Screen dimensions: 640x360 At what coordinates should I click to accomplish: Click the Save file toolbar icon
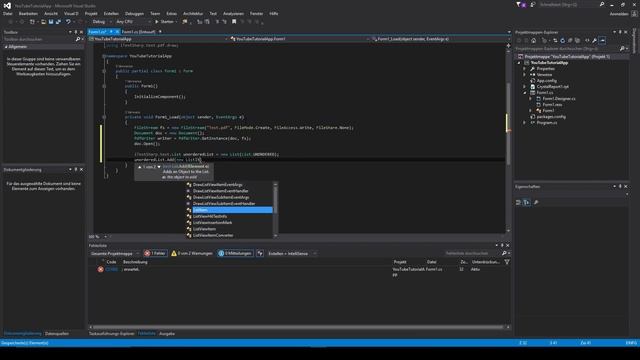[x=51, y=22]
